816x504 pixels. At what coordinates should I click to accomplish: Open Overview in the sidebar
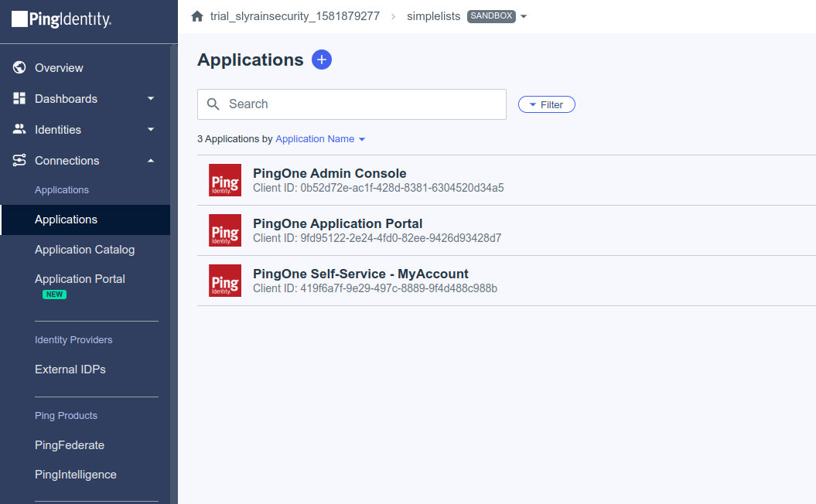(x=59, y=67)
